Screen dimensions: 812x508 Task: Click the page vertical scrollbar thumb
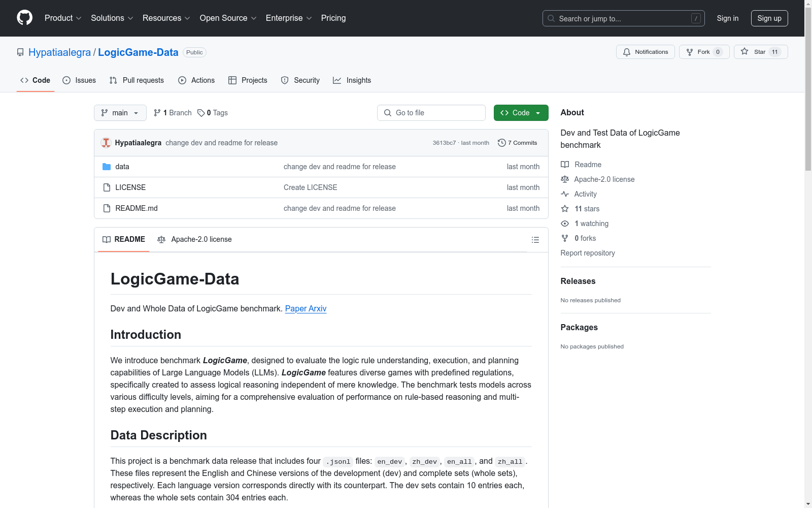808,89
